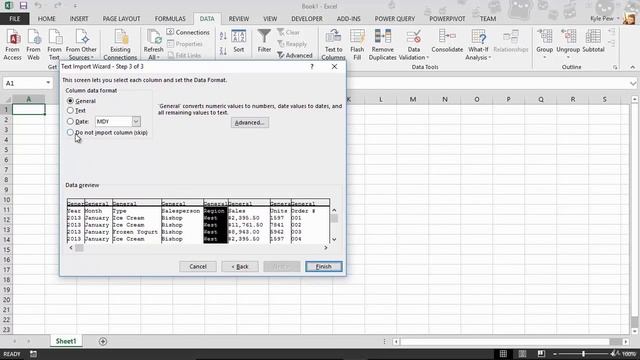Select Do not import column radio
This screenshot has height=360, width=640.
click(71, 132)
